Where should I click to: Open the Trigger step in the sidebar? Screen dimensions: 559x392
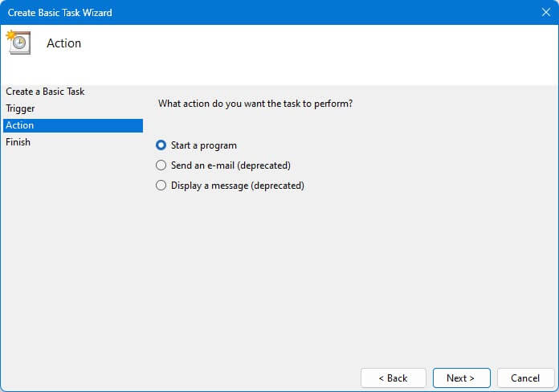[20, 108]
